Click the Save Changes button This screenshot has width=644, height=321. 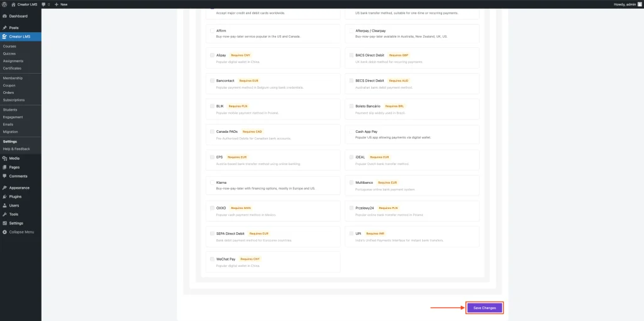(485, 308)
